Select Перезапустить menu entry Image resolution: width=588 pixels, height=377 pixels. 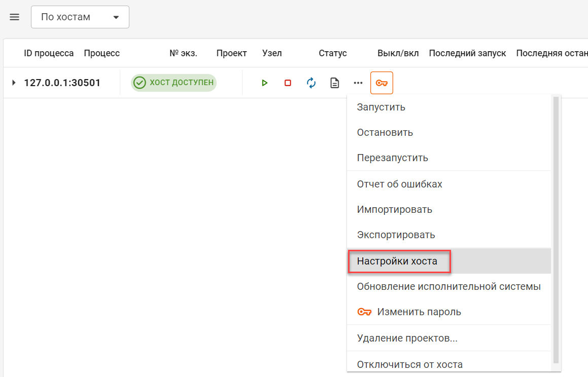392,158
